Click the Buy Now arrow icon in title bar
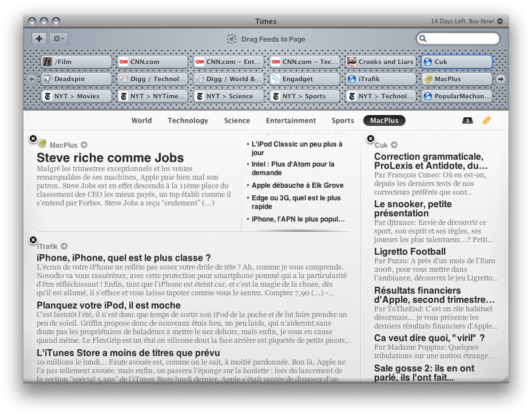532x415 pixels. click(500, 21)
